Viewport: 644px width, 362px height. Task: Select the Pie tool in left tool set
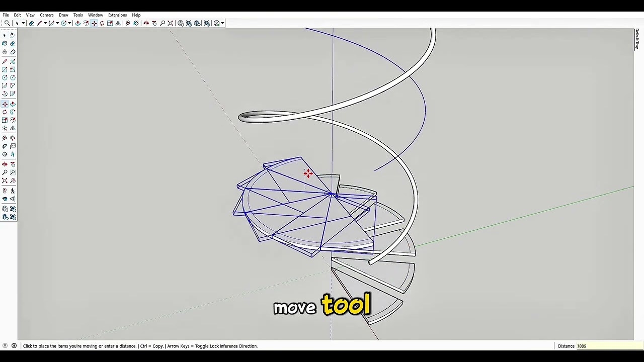point(13,95)
